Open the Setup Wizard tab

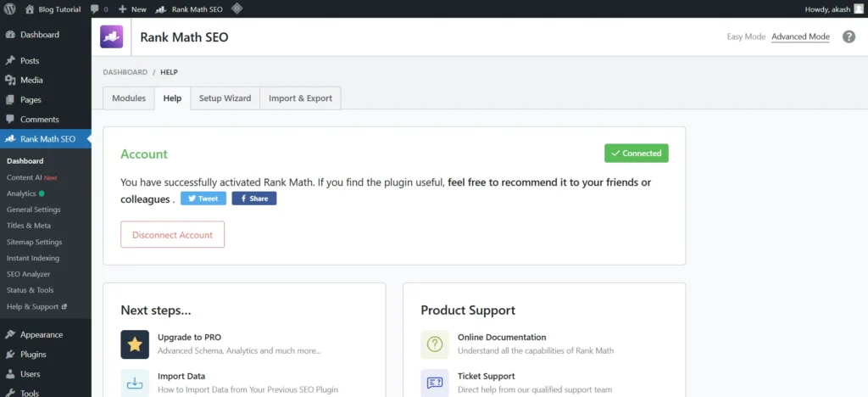(x=225, y=98)
